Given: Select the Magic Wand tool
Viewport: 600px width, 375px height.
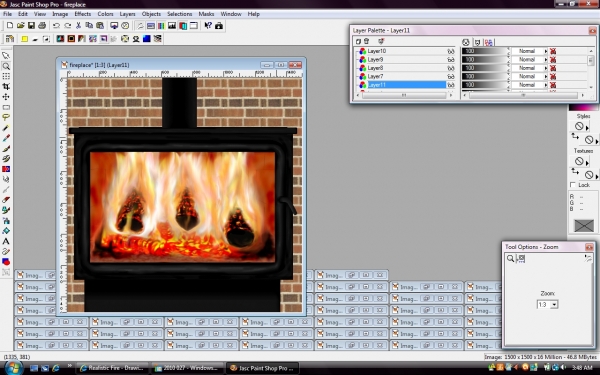Looking at the screenshot, I should coord(6,128).
